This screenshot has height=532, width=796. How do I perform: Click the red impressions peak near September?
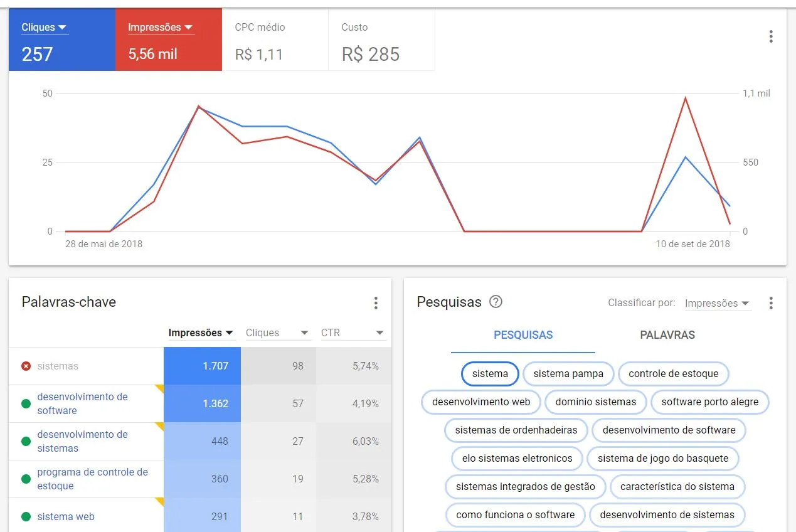point(686,98)
